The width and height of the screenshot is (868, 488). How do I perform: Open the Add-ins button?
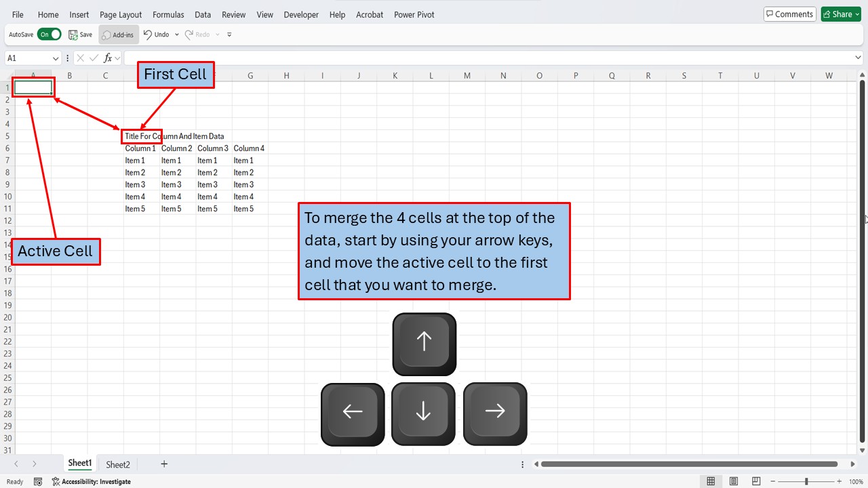pyautogui.click(x=117, y=35)
